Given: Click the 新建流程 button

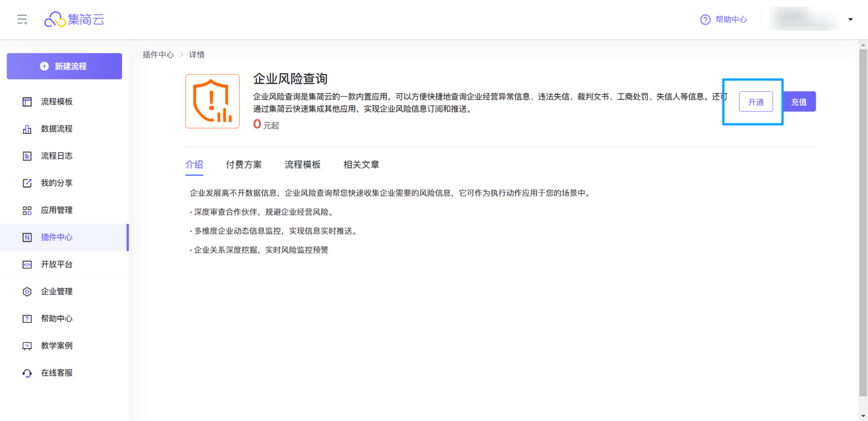Looking at the screenshot, I should [x=64, y=66].
